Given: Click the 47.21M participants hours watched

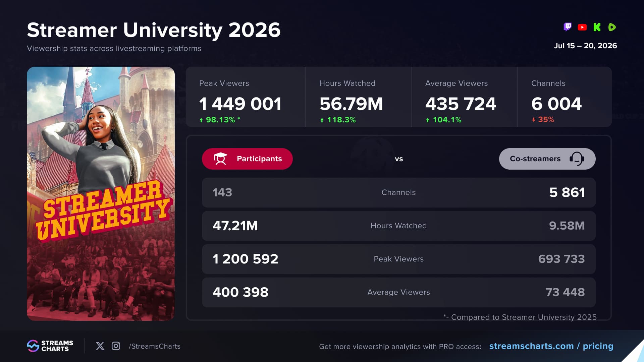Looking at the screenshot, I should (x=235, y=226).
